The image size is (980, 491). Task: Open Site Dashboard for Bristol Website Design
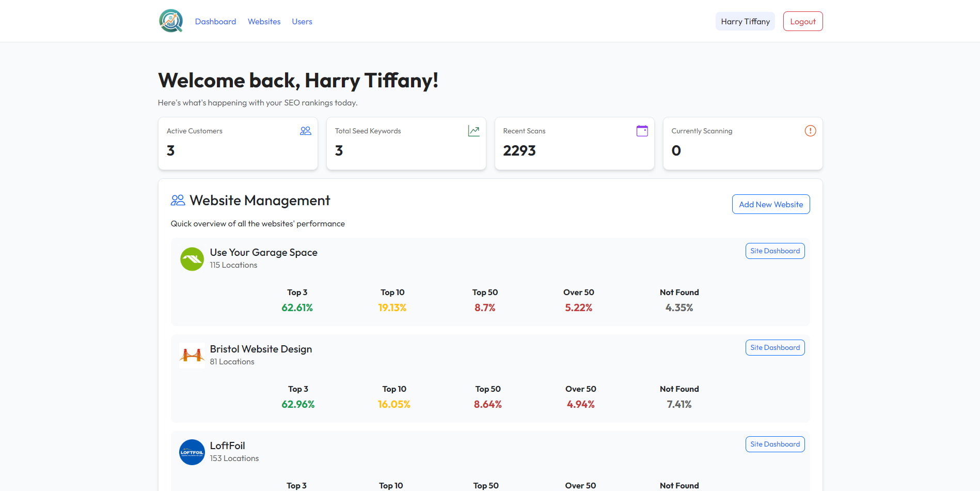coord(774,347)
